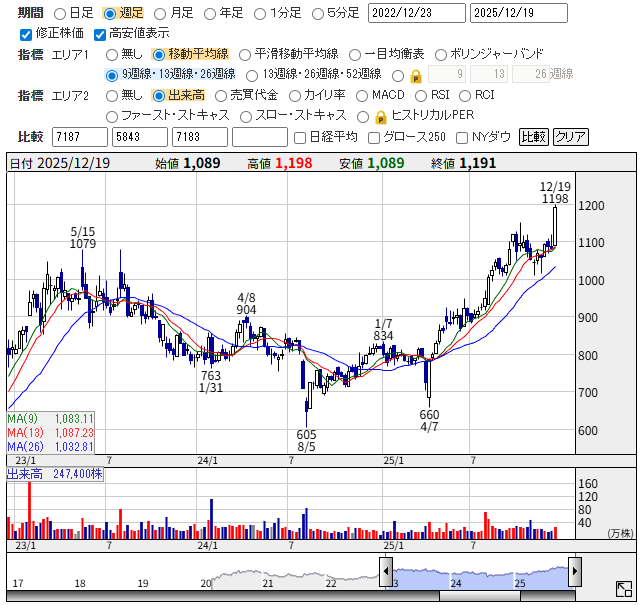Viewport: 641px width, 605px height.
Task: Select 平滑移動平均線 indicator radio button
Action: pyautogui.click(x=245, y=55)
